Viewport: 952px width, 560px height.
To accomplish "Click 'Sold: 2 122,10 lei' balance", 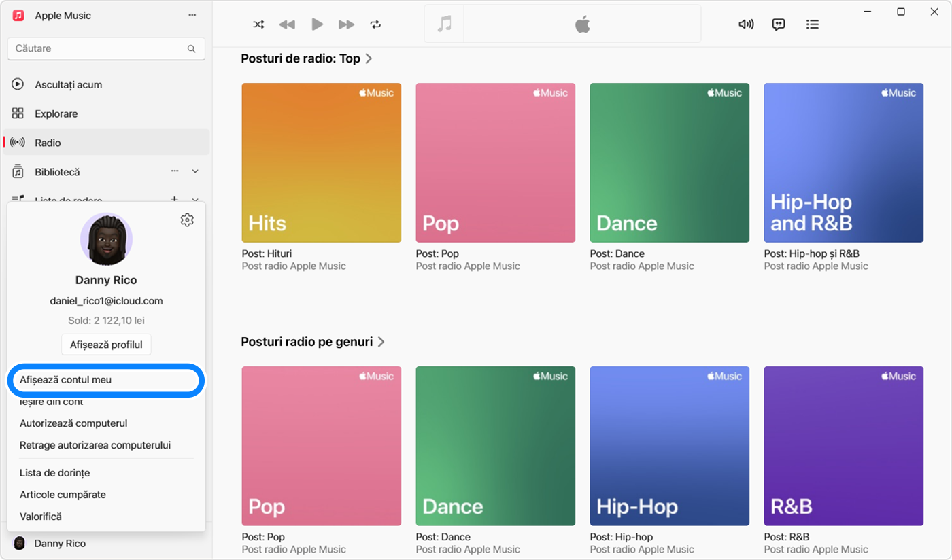I will [x=106, y=321].
